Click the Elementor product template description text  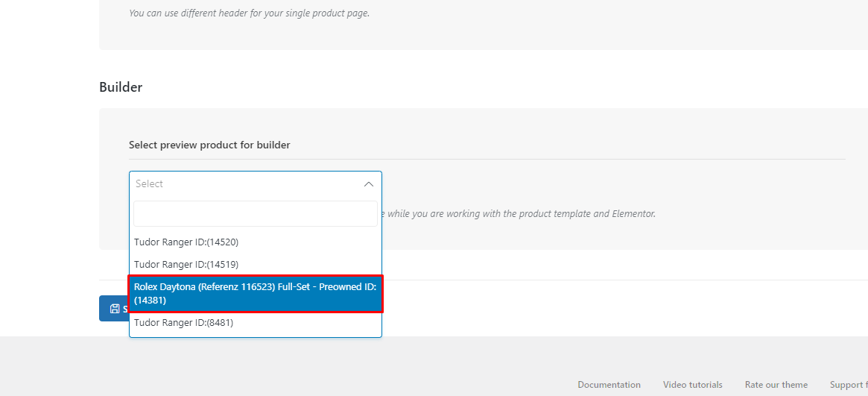point(521,213)
